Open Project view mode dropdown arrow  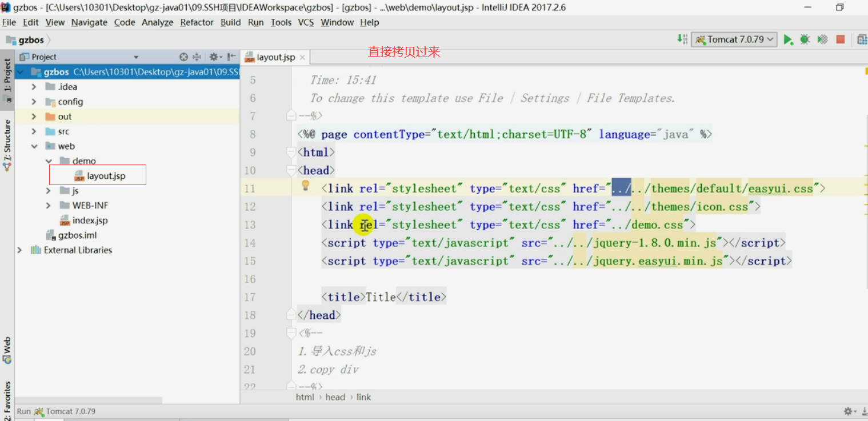click(136, 57)
